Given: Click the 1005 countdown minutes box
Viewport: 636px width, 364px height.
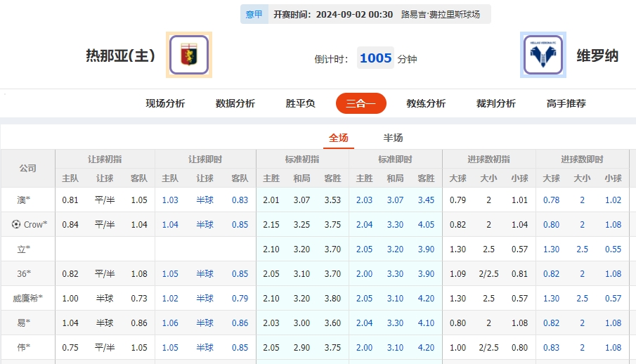Looking at the screenshot, I should click(x=375, y=58).
